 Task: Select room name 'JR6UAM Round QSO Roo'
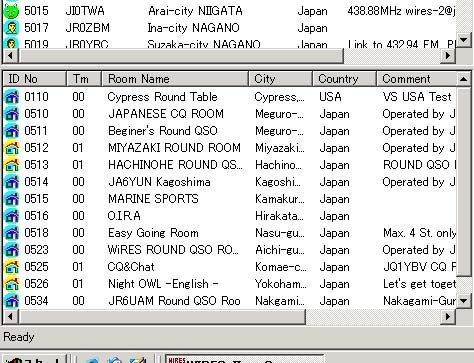tap(174, 301)
